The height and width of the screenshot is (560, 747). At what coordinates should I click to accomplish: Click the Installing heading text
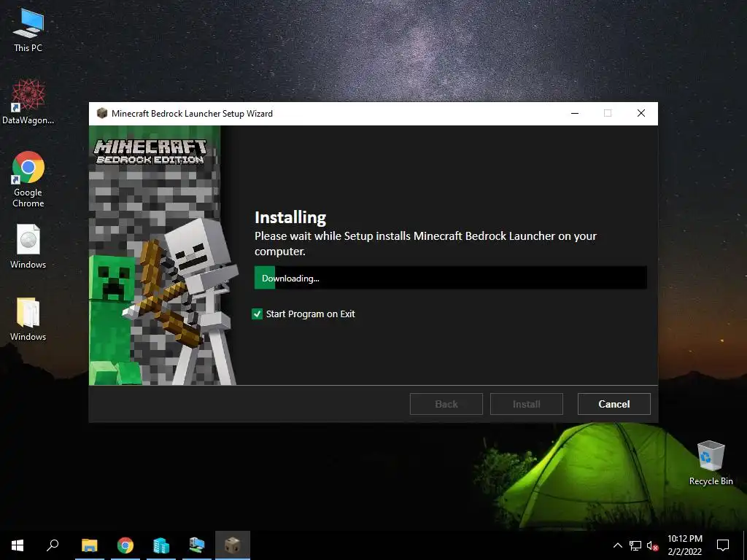(x=290, y=217)
